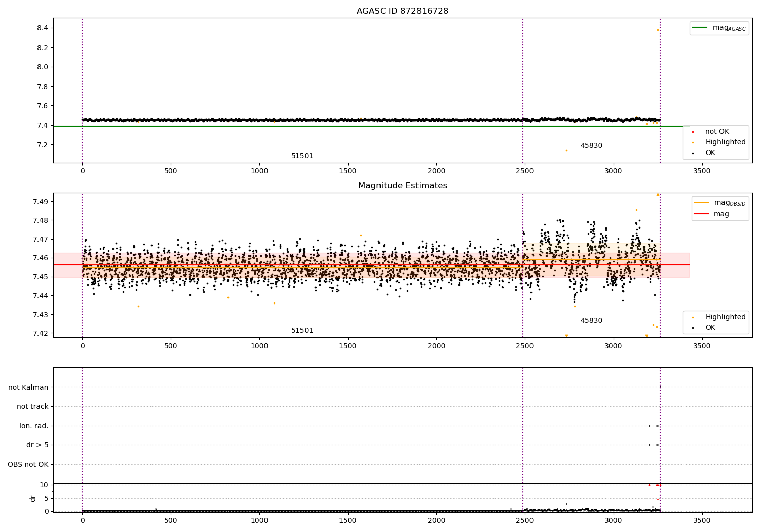Click the '7.42' y-axis tick label
Image resolution: width=760 pixels, height=532 pixels.
pos(41,333)
